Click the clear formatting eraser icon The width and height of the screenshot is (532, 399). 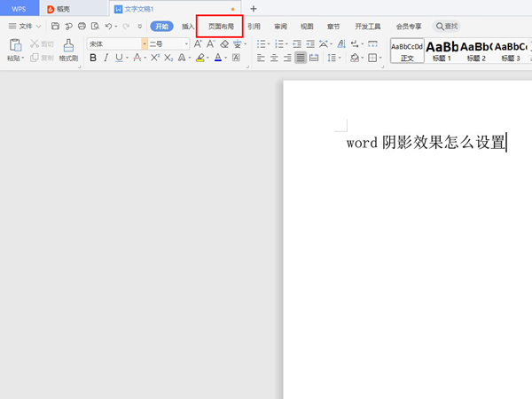pos(225,43)
